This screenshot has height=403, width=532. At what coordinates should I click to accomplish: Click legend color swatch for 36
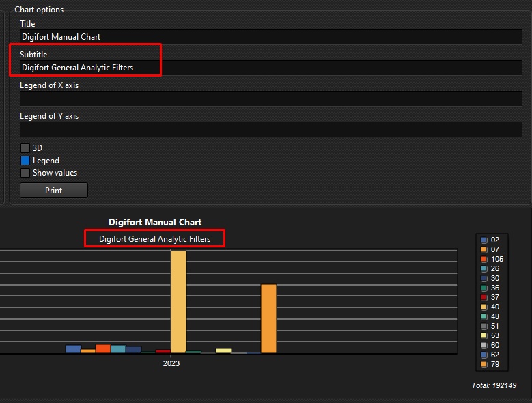(x=484, y=288)
